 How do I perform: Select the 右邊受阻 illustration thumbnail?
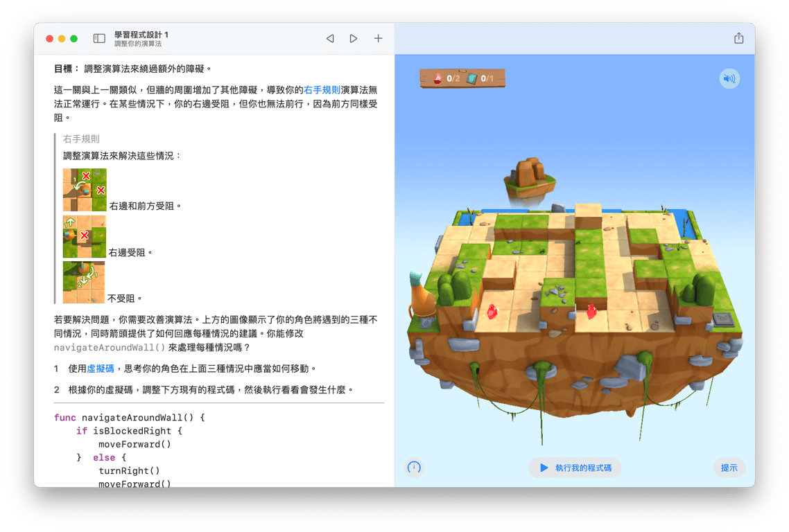[x=85, y=236]
